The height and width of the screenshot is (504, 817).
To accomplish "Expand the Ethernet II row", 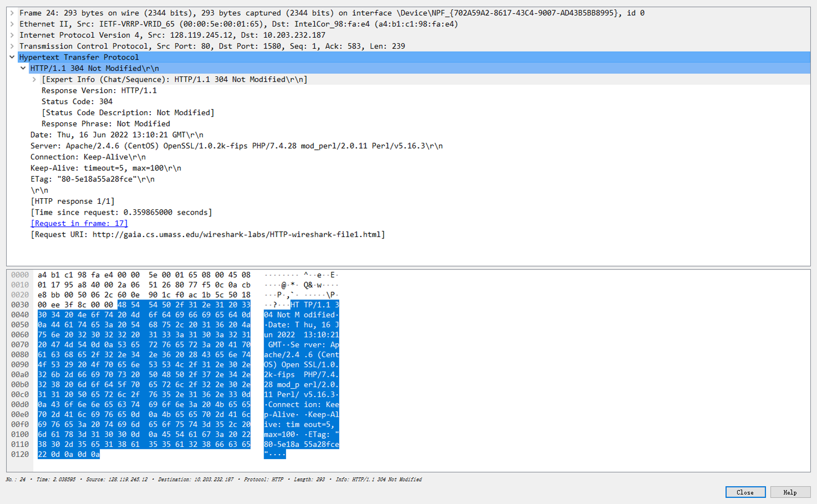I will 12,24.
